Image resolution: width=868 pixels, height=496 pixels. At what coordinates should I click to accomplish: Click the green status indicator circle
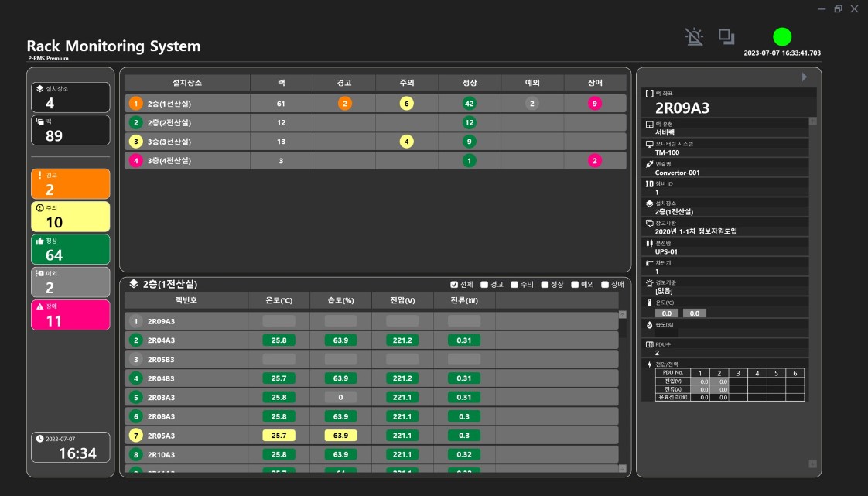(782, 36)
